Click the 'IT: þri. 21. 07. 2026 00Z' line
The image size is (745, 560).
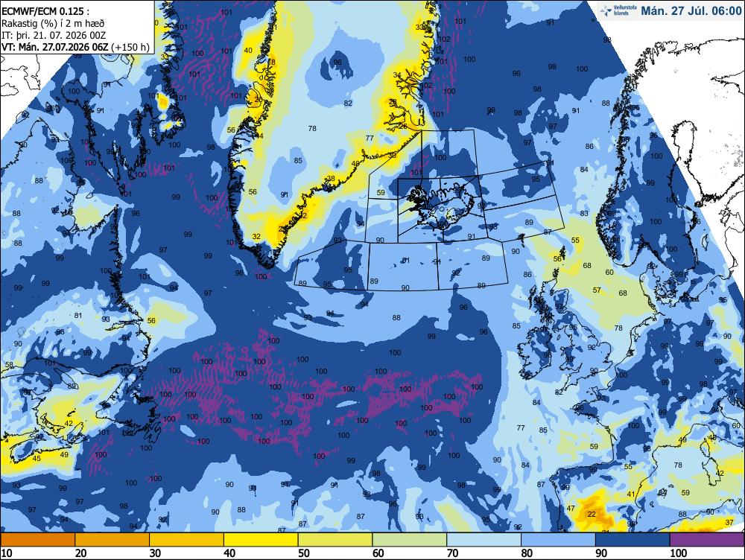coord(54,35)
